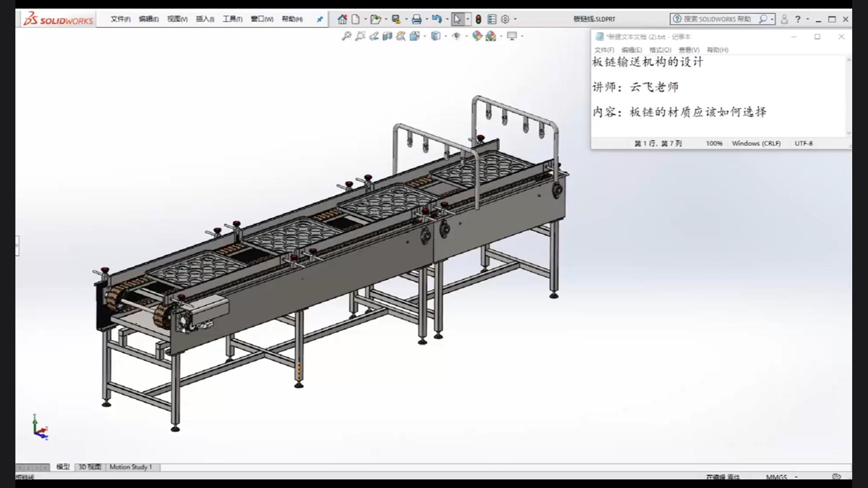Create a new document with New icon
Image resolution: width=868 pixels, height=488 pixels.
point(356,19)
